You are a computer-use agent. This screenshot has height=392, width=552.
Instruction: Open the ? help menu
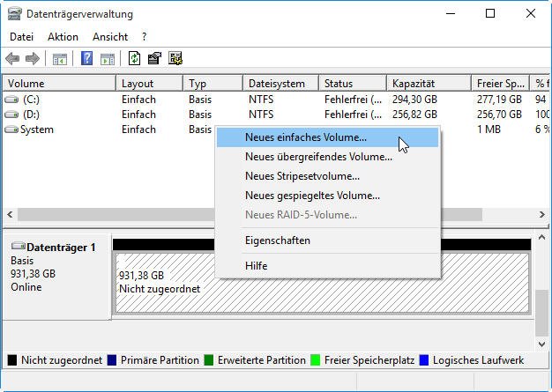coord(144,37)
